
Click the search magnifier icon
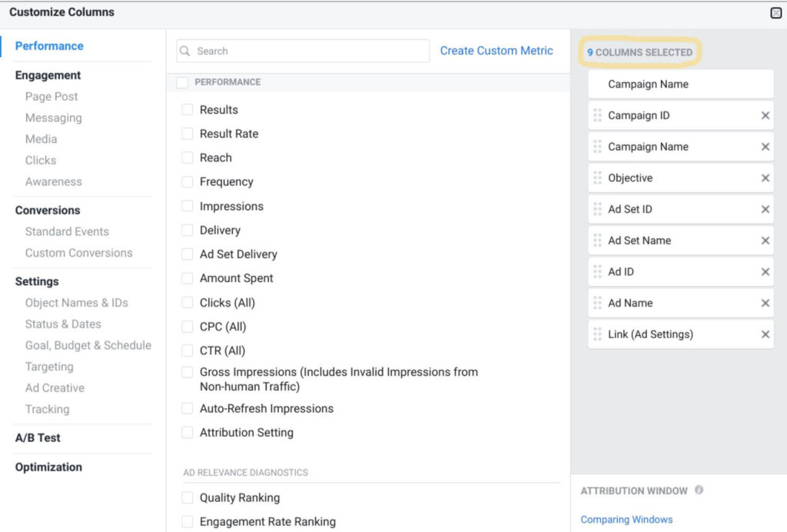[x=185, y=51]
